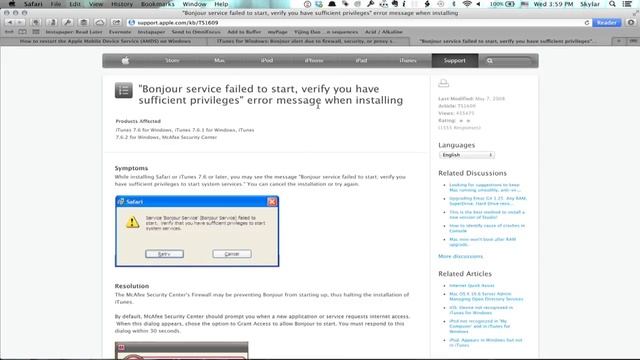This screenshot has height=360, width=640.
Task: Go to iPhone in Apple navigation
Action: [x=314, y=60]
